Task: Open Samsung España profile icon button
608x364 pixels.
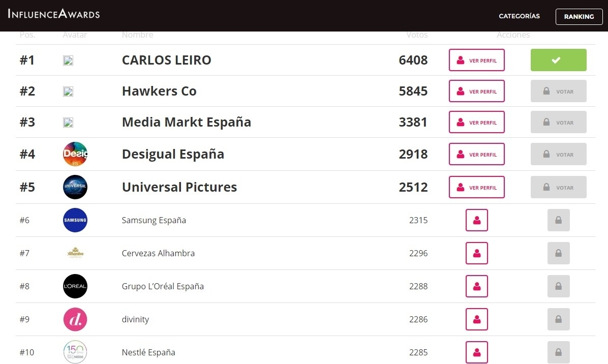Action: pyautogui.click(x=476, y=220)
